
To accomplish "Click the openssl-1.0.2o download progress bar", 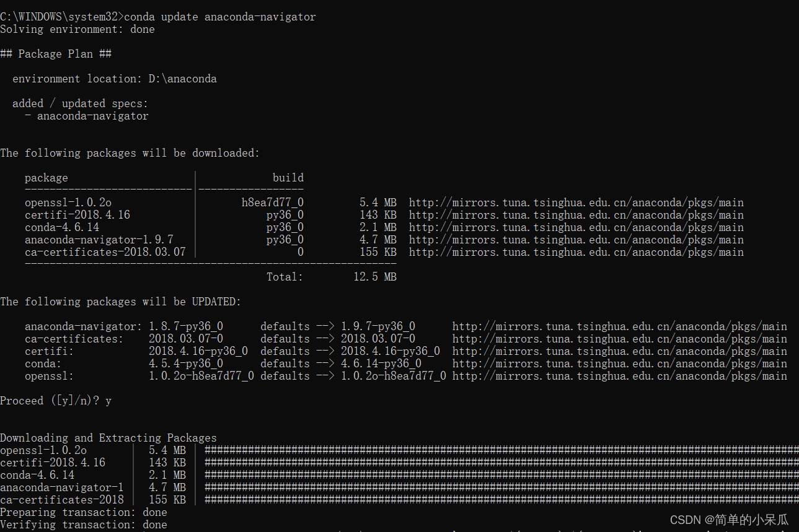I will point(501,450).
